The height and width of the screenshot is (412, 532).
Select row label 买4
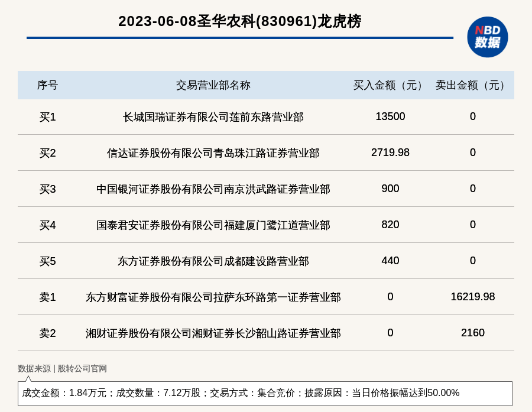pos(47,225)
